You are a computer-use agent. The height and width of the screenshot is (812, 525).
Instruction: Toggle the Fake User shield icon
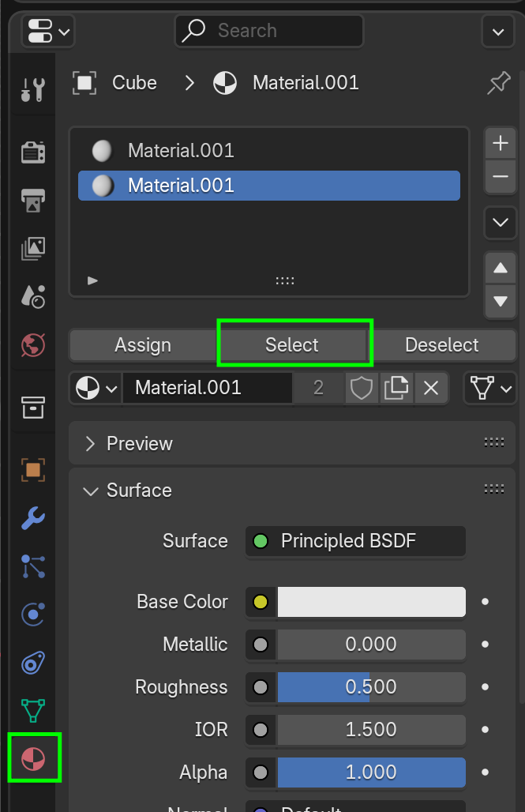click(362, 388)
